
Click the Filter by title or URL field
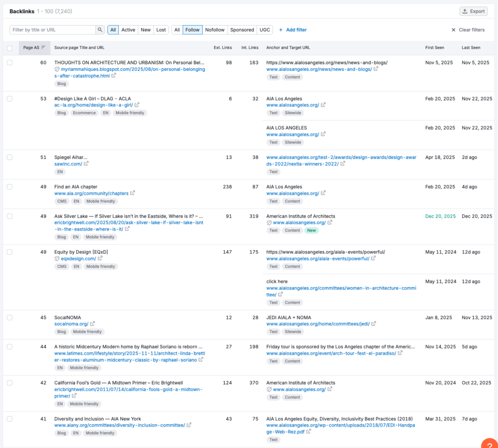click(53, 30)
